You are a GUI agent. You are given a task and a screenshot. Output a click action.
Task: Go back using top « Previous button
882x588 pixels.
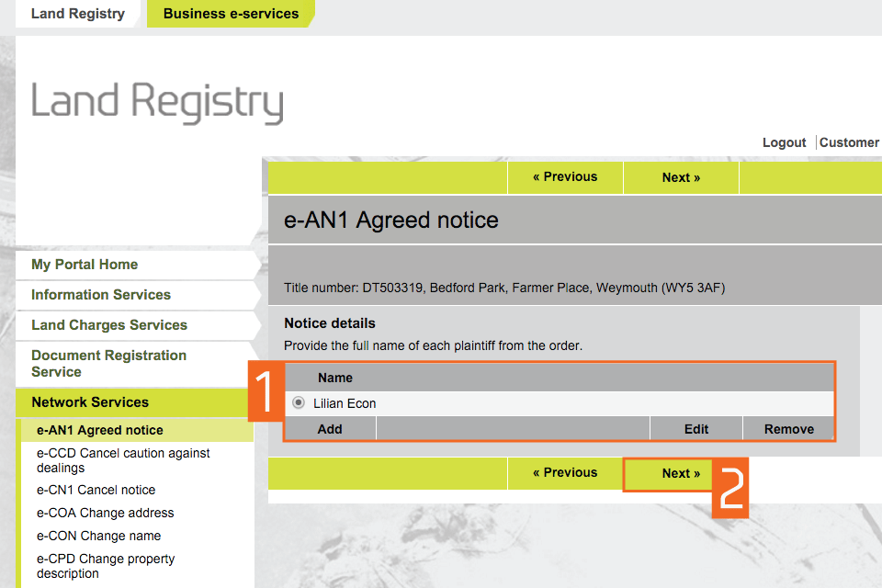pyautogui.click(x=565, y=177)
